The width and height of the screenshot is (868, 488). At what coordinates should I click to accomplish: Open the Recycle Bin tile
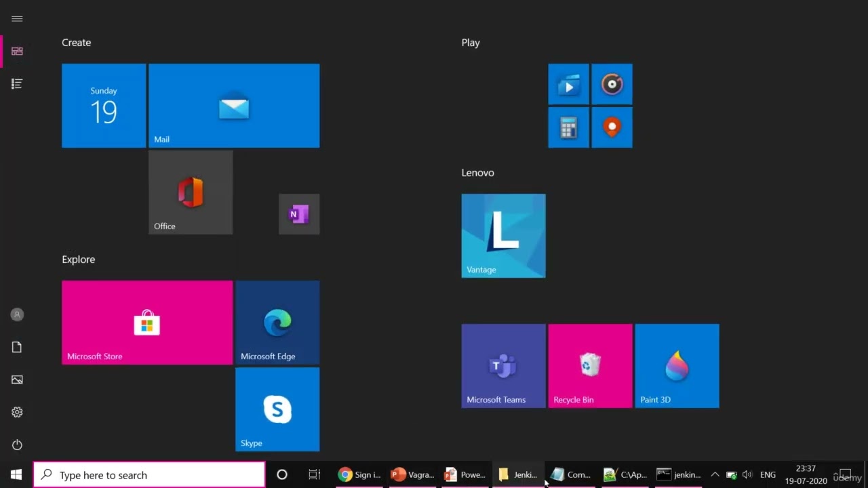[590, 366]
